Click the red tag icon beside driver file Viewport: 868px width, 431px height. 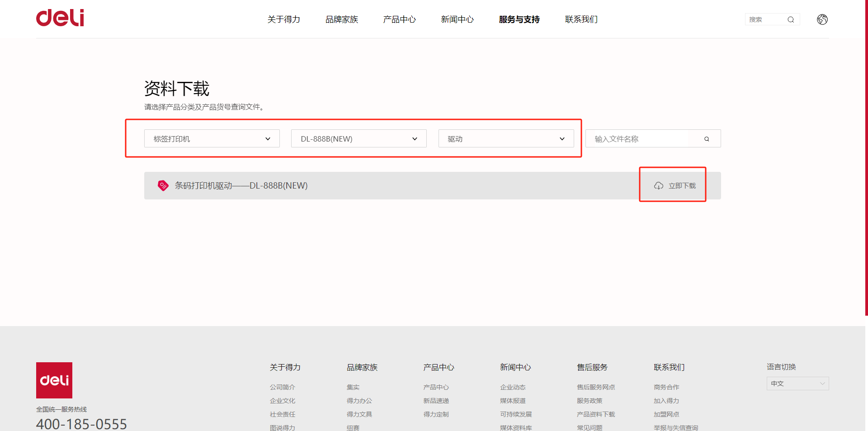(x=163, y=185)
